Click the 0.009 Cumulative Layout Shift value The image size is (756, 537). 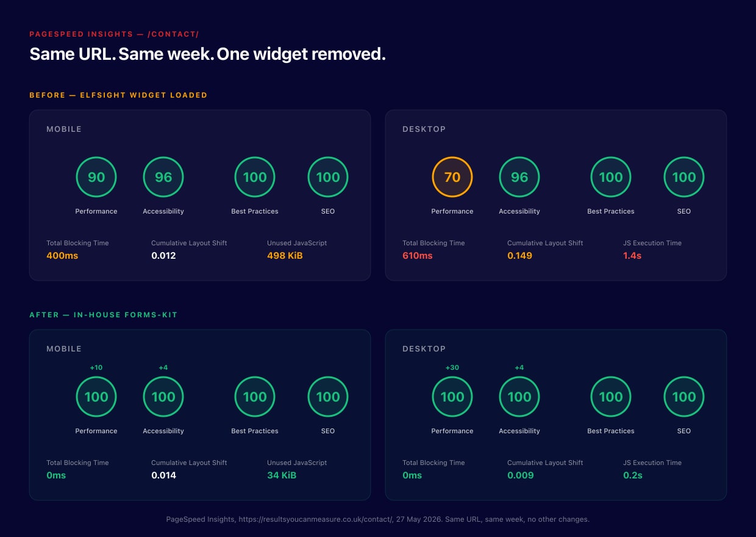pyautogui.click(x=520, y=475)
